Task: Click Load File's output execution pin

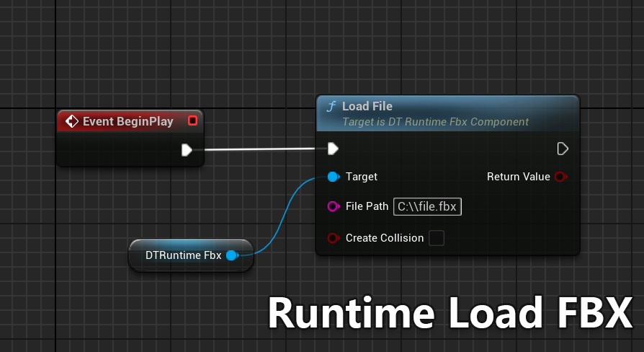Action: click(x=563, y=149)
